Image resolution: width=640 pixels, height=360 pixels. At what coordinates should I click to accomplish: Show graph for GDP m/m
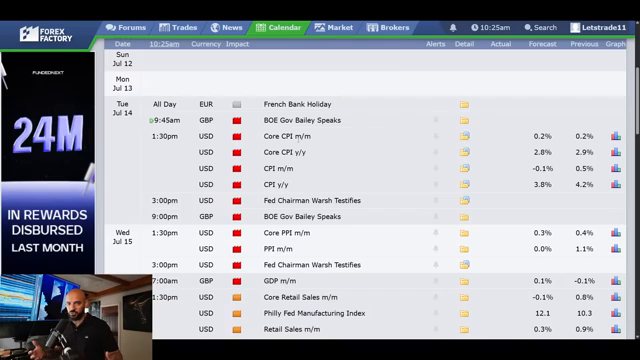tap(616, 281)
